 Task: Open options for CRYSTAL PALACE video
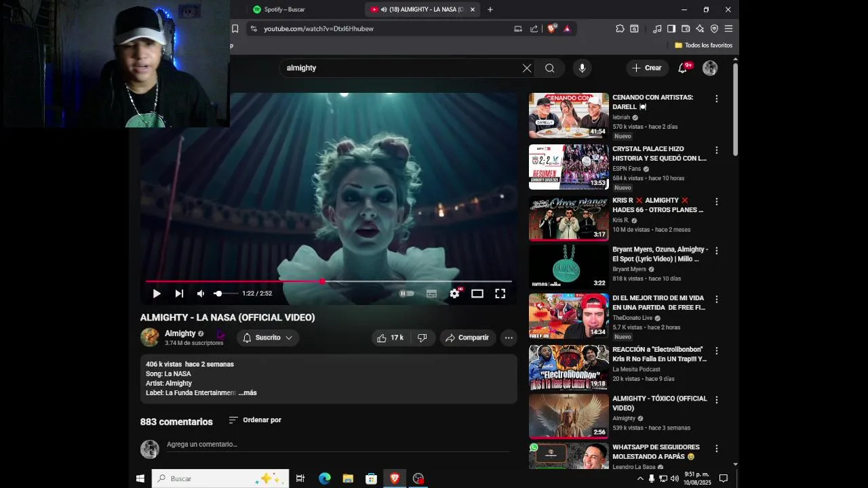pyautogui.click(x=716, y=150)
